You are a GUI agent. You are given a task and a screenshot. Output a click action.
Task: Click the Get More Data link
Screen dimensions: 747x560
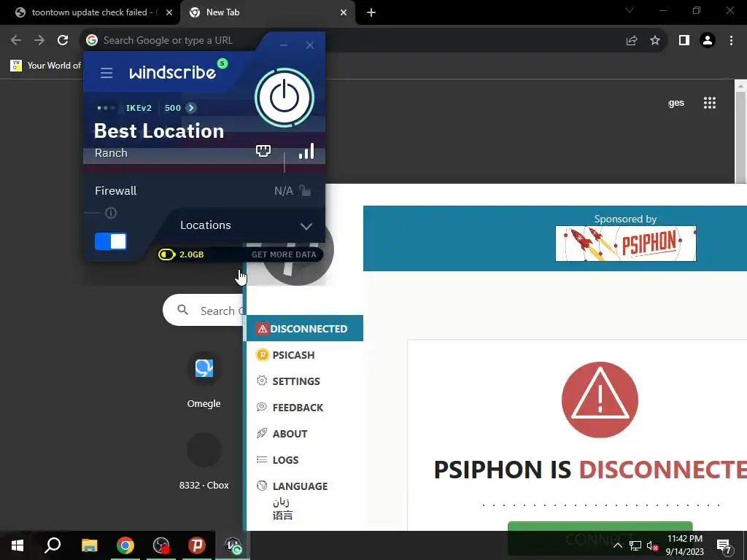[x=284, y=254]
